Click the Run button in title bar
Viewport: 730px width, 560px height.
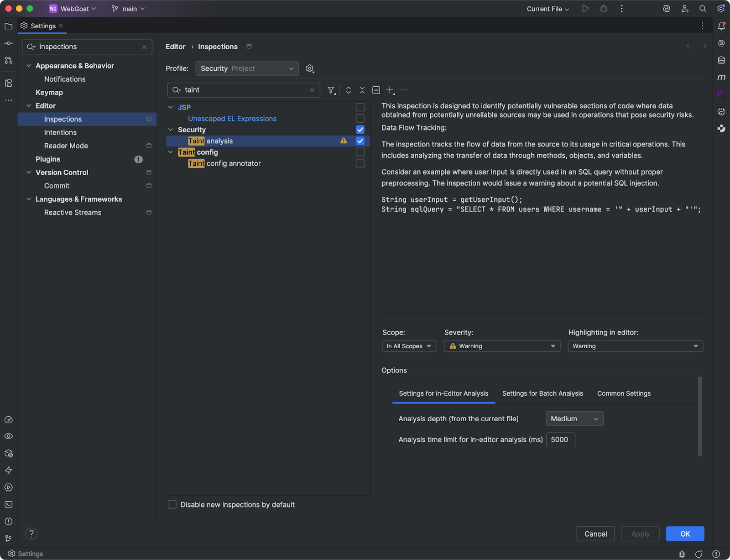[585, 9]
